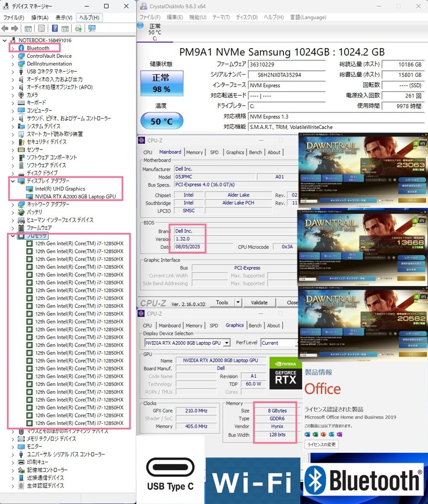Click the blue disk status circle above 正常 50 °C

click(x=140, y=26)
